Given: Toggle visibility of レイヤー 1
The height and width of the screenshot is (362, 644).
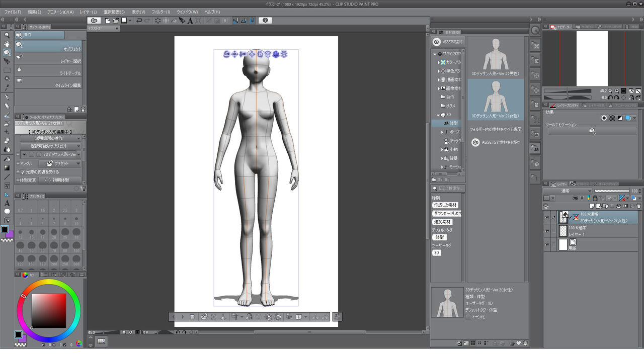Looking at the screenshot, I should [547, 231].
